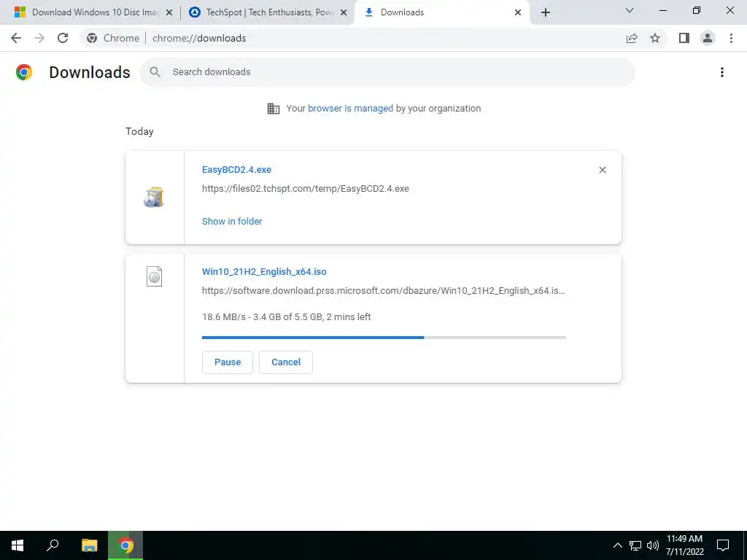Cancel the Windows 10 ISO download
This screenshot has height=560, width=747.
[286, 362]
